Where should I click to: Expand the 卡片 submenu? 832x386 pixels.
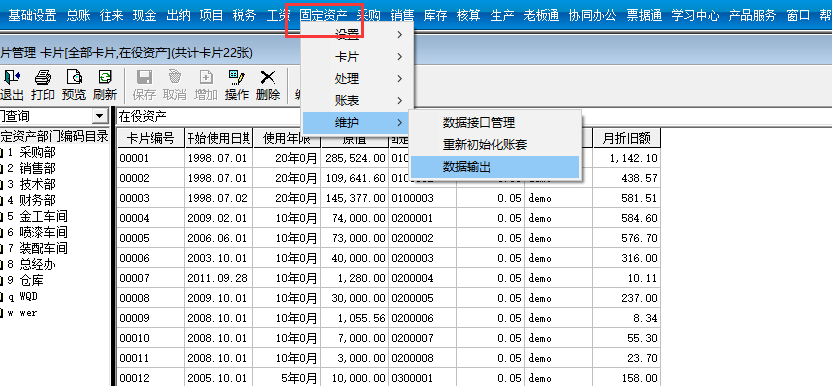357,57
